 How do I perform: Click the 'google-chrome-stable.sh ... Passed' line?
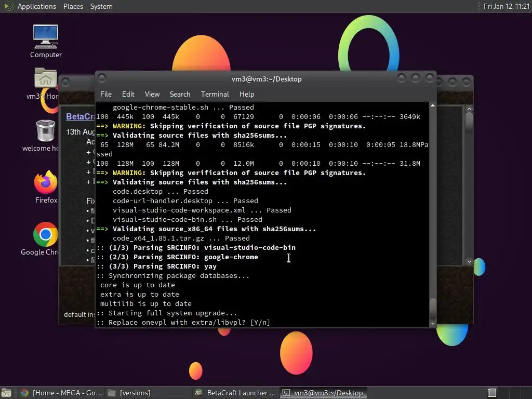click(x=183, y=107)
